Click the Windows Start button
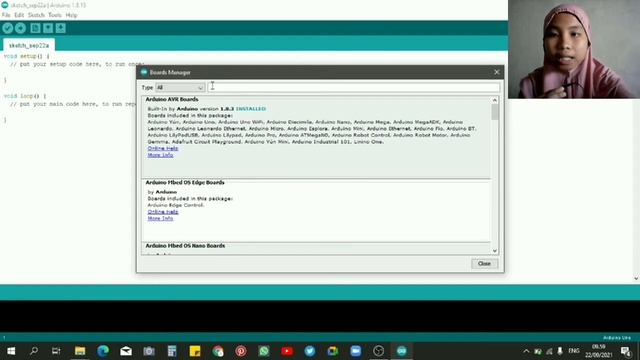The image size is (640, 360). point(11,351)
